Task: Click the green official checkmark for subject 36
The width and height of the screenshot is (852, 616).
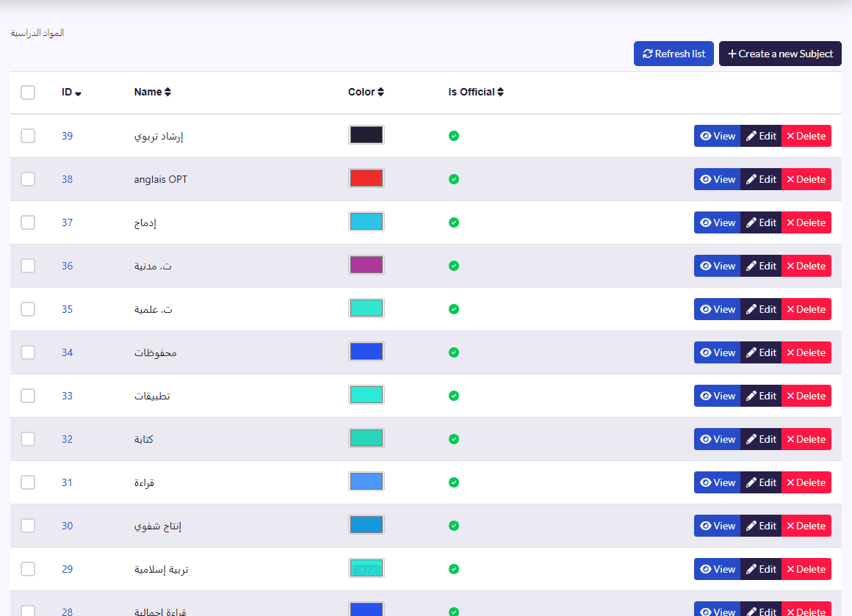Action: click(454, 266)
